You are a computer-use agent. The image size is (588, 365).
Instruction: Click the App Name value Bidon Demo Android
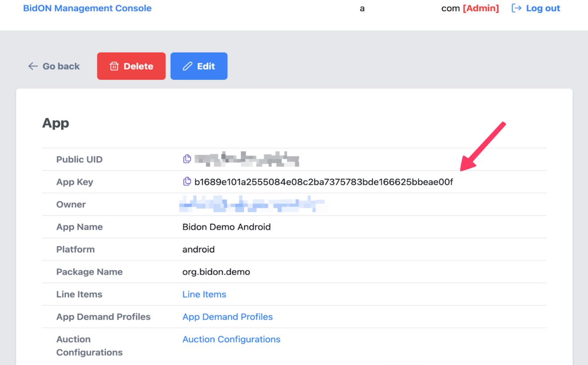pyautogui.click(x=226, y=227)
